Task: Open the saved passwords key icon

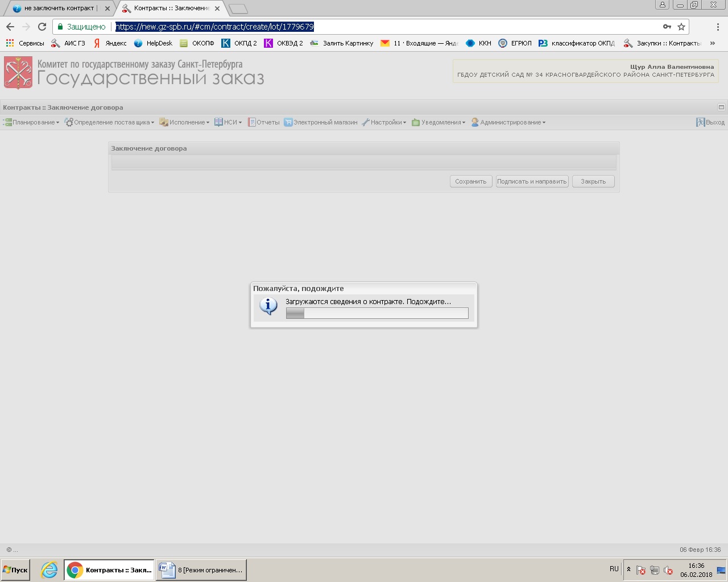Action: point(667,27)
